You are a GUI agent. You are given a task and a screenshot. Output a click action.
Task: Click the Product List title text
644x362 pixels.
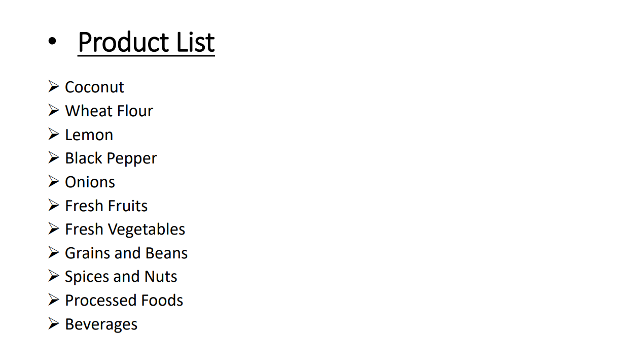pyautogui.click(x=146, y=42)
